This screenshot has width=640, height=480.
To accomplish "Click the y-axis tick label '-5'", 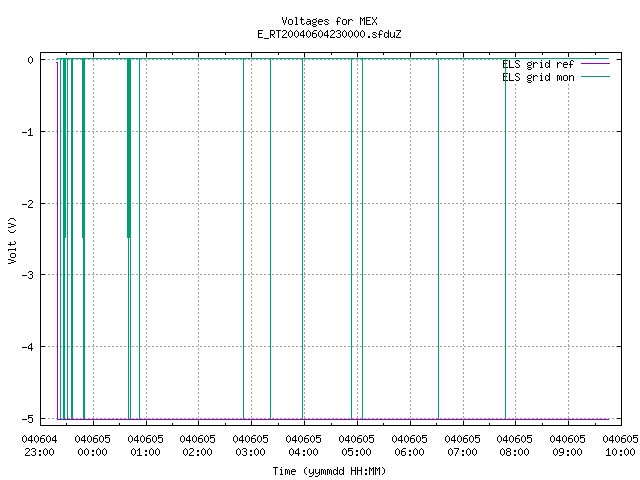I will [28, 419].
